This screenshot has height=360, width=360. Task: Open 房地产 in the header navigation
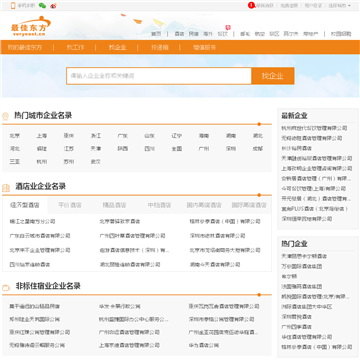click(x=310, y=34)
